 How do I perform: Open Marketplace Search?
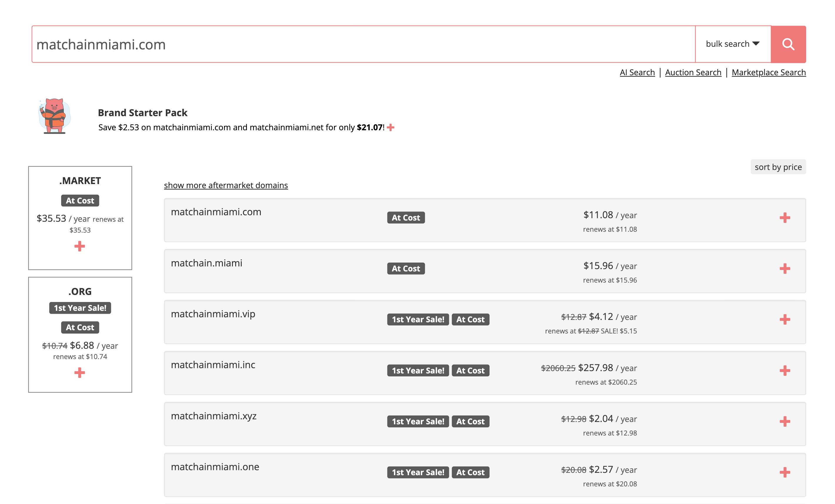(x=769, y=72)
